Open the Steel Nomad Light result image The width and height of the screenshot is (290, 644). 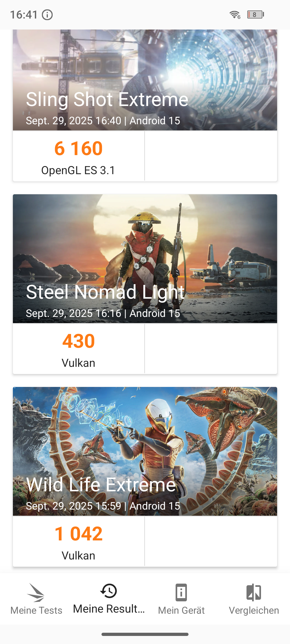(x=145, y=259)
